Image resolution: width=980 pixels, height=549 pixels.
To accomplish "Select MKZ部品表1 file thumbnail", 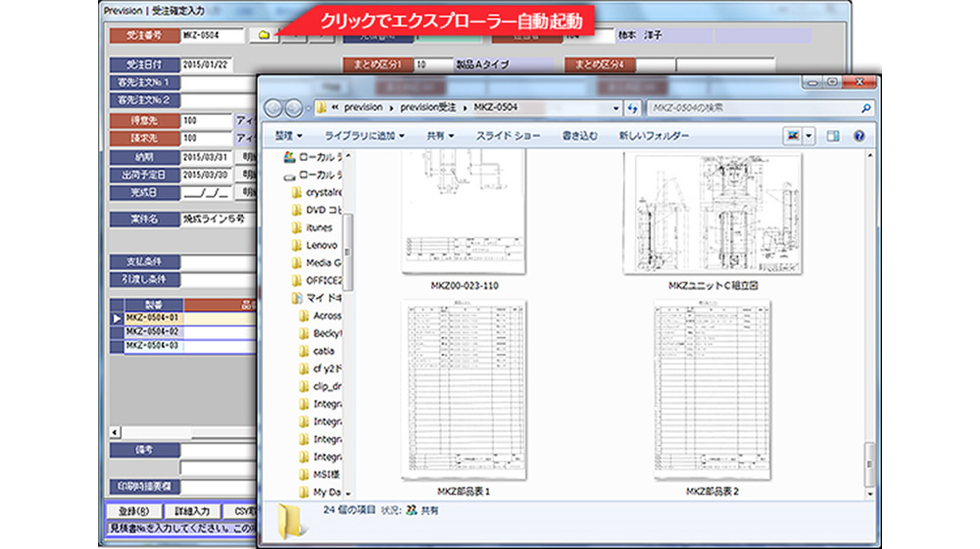I will pyautogui.click(x=464, y=391).
